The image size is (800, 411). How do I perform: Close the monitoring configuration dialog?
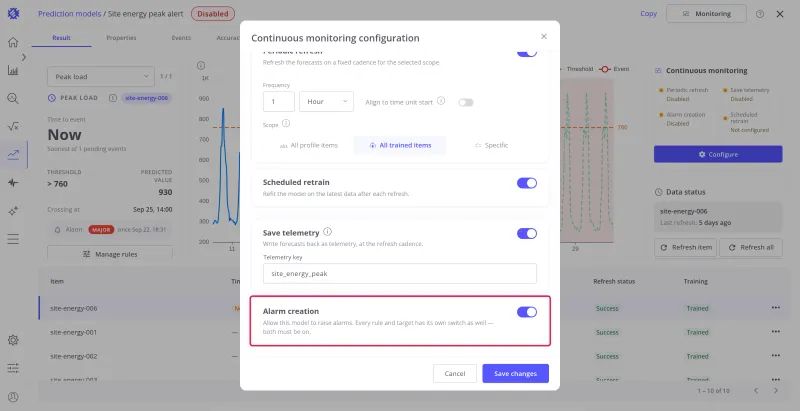click(544, 36)
